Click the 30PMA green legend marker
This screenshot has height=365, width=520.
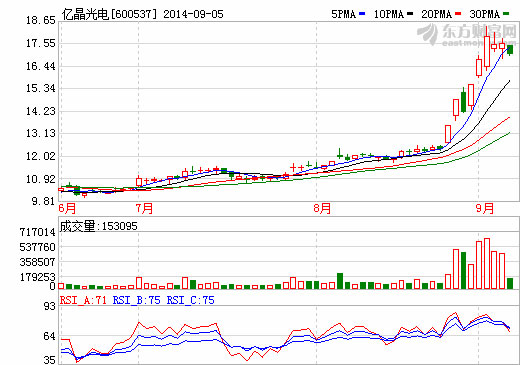coord(506,14)
